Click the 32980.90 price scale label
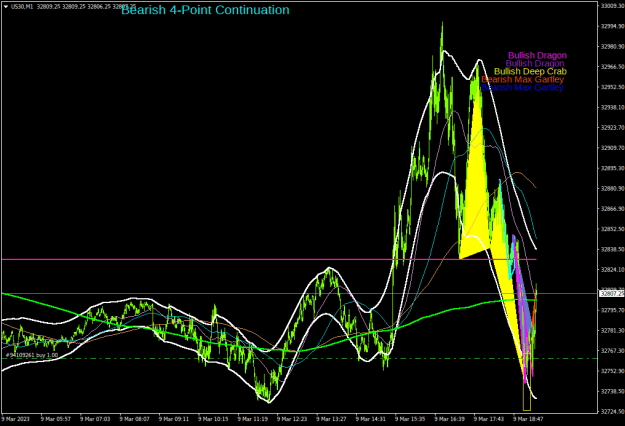Viewport: 625px width, 426px height. point(612,47)
